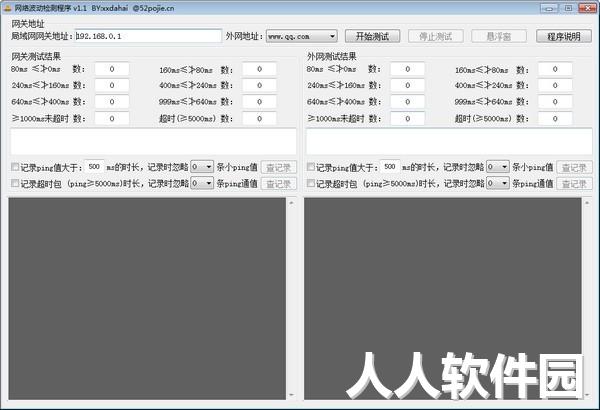Click the application icon in title bar
600x410 pixels.
[8, 8]
